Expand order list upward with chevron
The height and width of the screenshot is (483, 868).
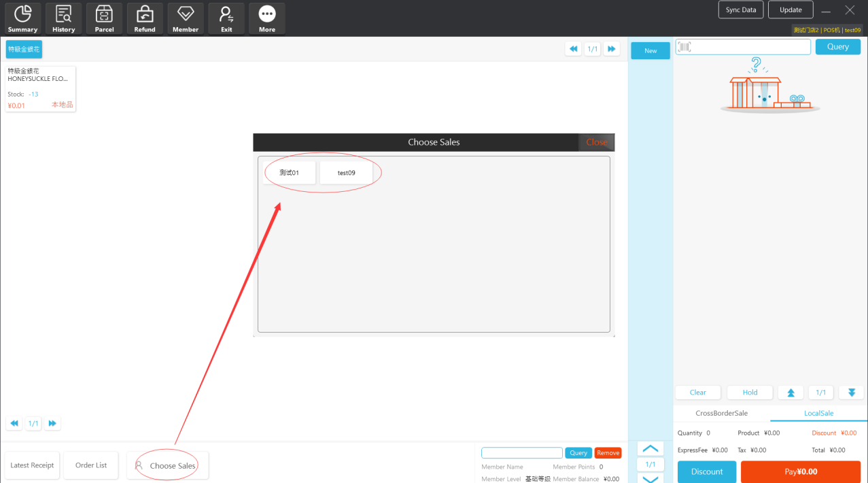tap(650, 449)
